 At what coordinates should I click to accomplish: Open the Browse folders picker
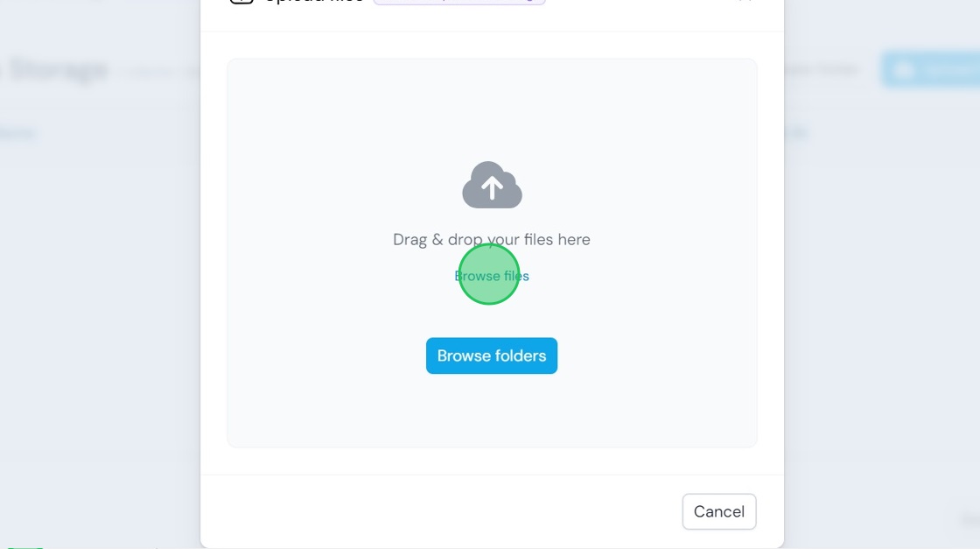pyautogui.click(x=491, y=355)
